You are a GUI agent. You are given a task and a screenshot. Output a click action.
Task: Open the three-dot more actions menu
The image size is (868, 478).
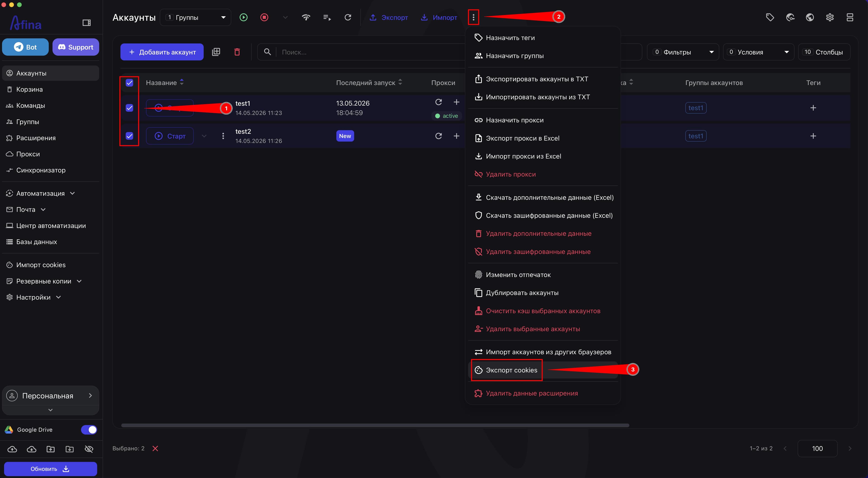[473, 17]
